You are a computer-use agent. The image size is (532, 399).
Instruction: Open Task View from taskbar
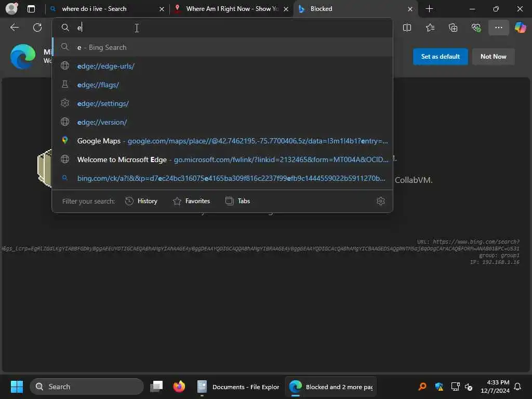point(156,387)
